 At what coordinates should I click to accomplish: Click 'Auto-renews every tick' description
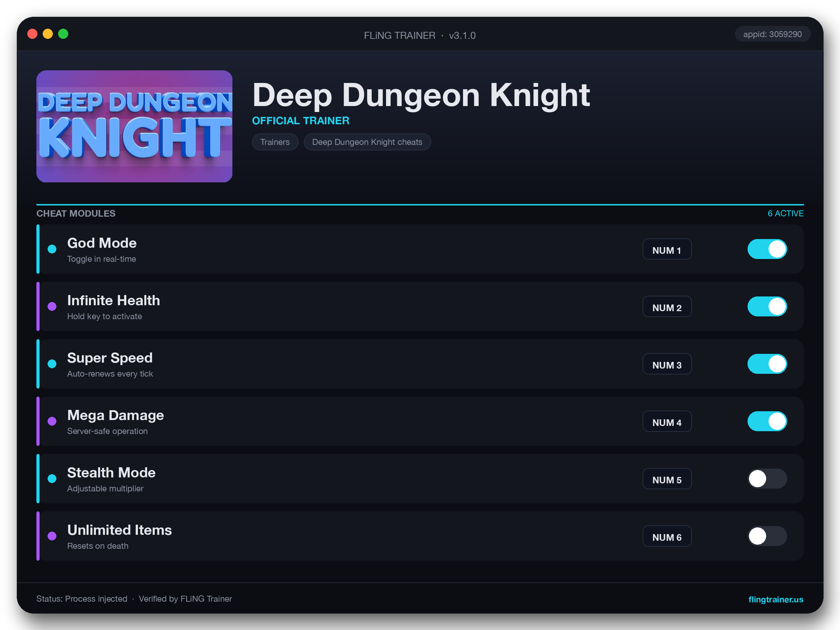pos(110,374)
